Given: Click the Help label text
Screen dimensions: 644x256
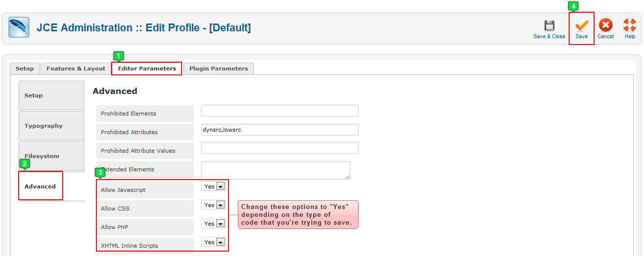Looking at the screenshot, I should [x=630, y=36].
